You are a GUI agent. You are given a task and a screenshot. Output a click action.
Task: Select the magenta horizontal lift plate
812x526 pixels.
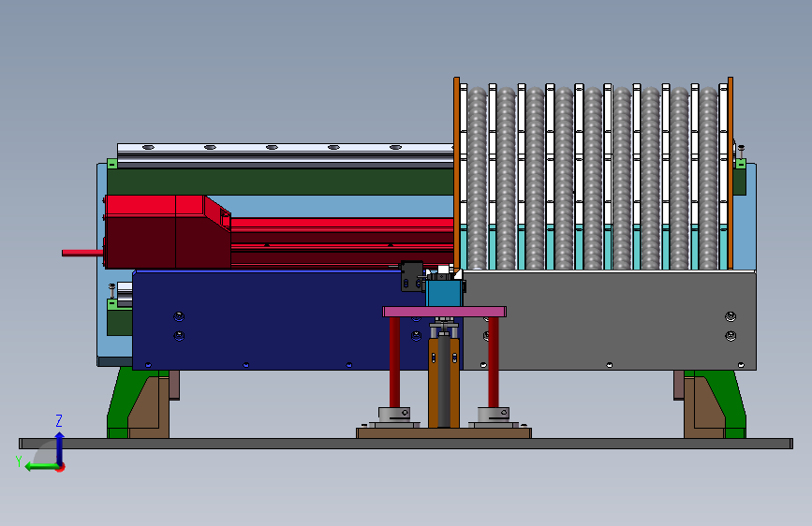pos(444,312)
